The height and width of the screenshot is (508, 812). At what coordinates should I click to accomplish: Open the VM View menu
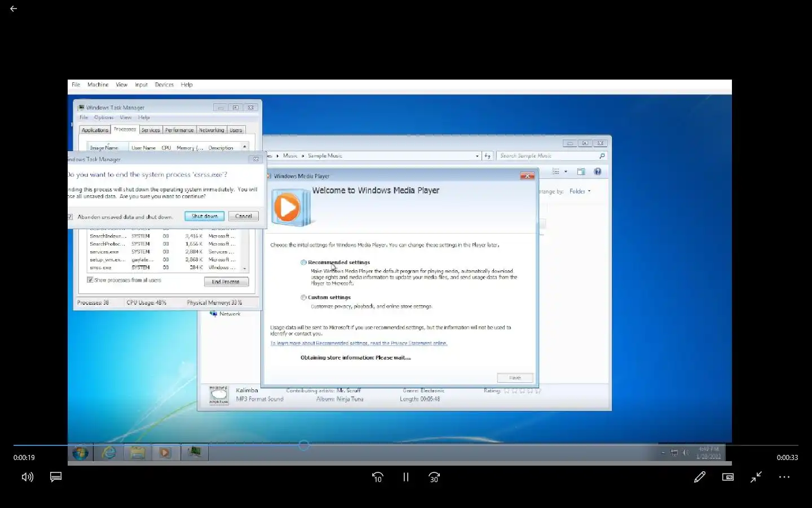point(122,85)
